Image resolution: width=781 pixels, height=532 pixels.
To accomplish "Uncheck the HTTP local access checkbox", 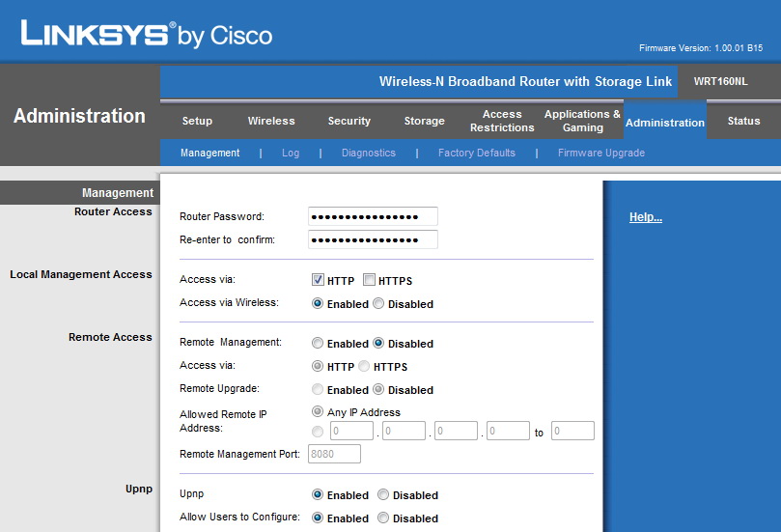I will [x=318, y=279].
